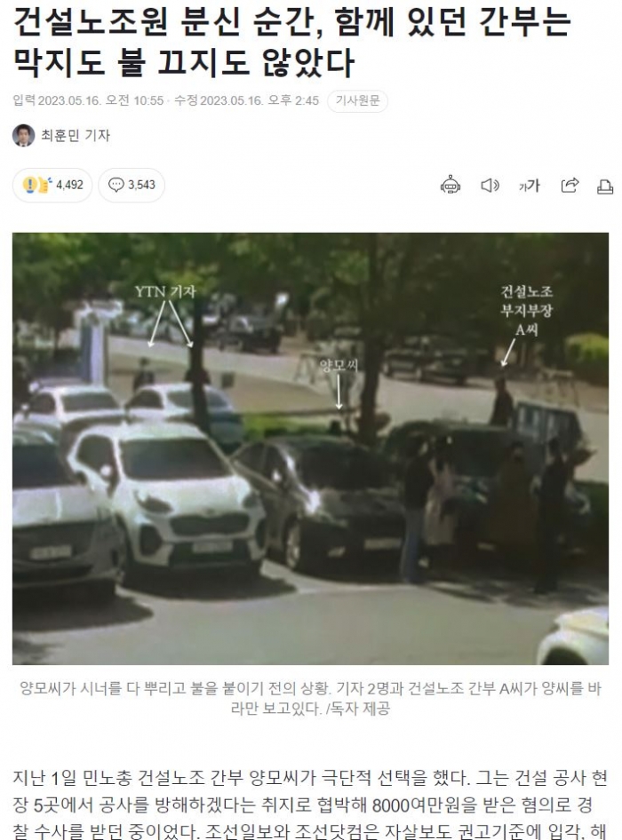Click the YTN 기자 label in photo
622x840 pixels.
(x=165, y=291)
